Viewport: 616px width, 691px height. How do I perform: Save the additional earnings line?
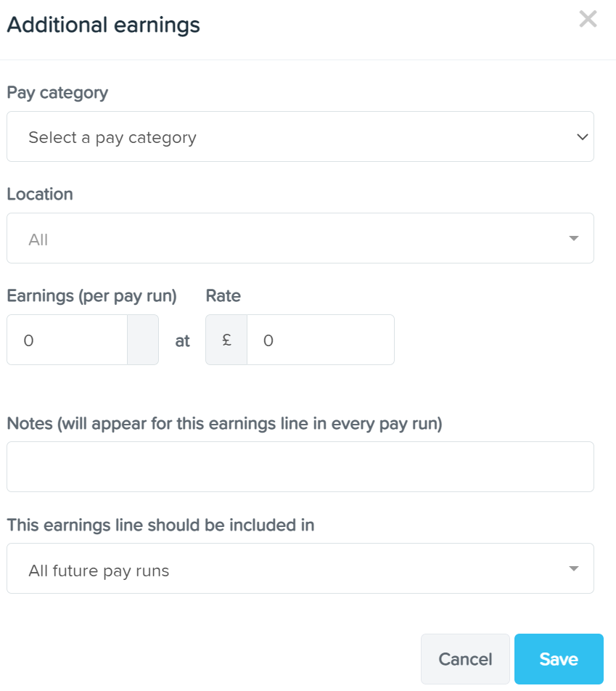[x=559, y=659]
